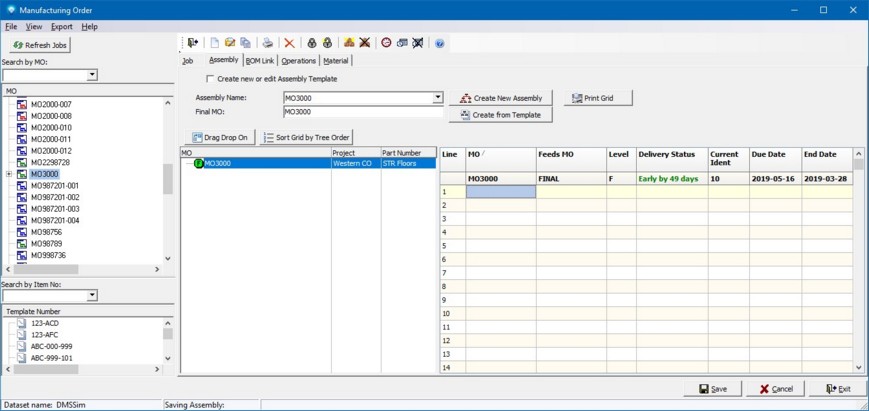Click the red clock toolbar icon
The height and width of the screenshot is (411, 869).
point(386,43)
